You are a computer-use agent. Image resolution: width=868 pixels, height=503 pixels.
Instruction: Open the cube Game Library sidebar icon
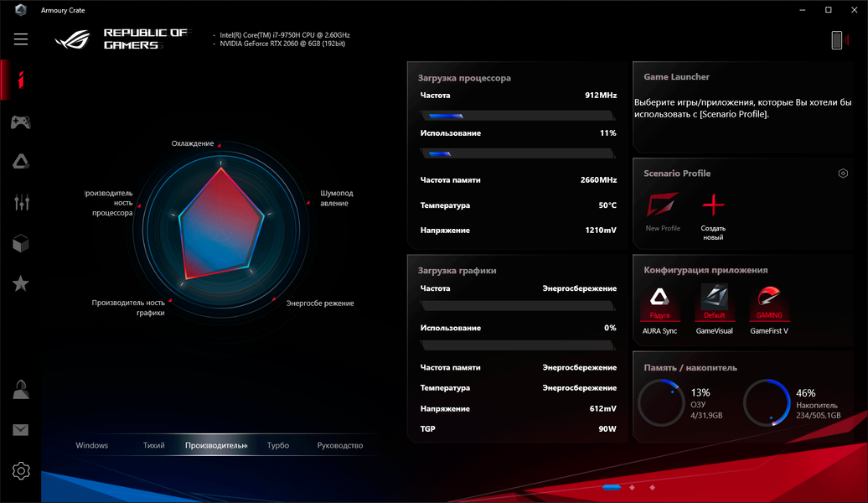pos(21,243)
